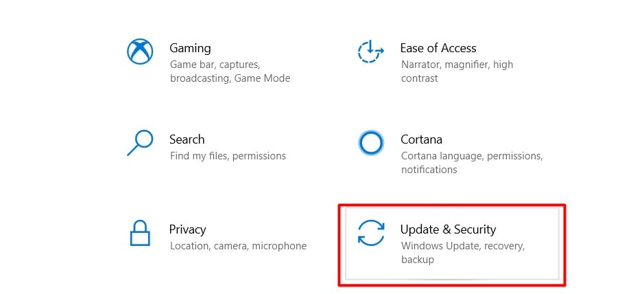Click the Privacy padlock icon
The height and width of the screenshot is (294, 644).
[x=140, y=233]
